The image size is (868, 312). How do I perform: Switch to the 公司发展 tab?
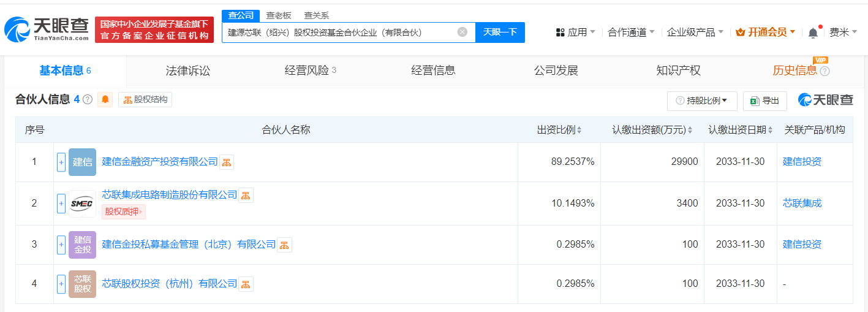[556, 70]
